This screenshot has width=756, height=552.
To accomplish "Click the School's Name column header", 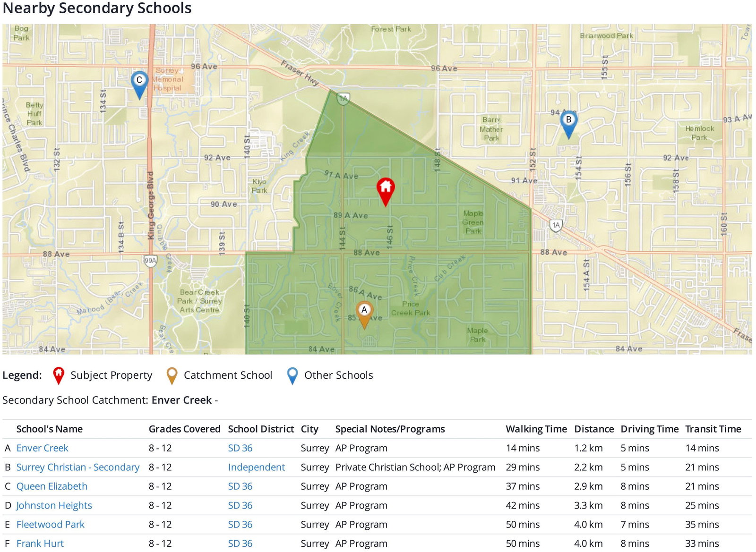I will pyautogui.click(x=50, y=429).
